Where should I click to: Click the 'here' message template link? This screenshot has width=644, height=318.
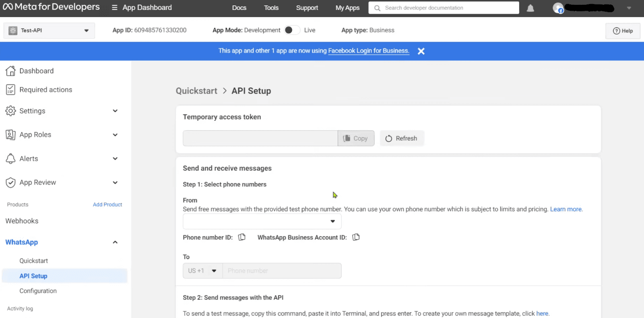[x=542, y=314]
